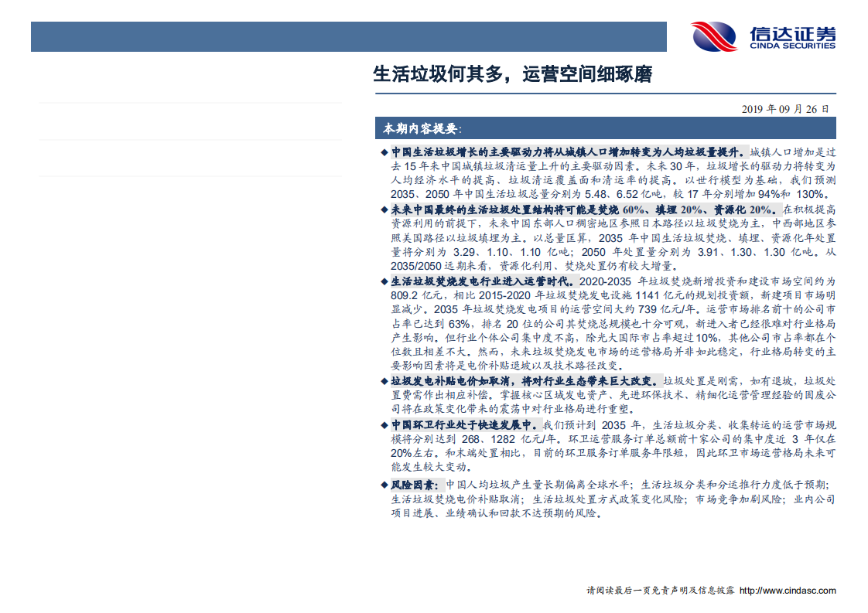Select the date 2019年09月26日

point(784,108)
